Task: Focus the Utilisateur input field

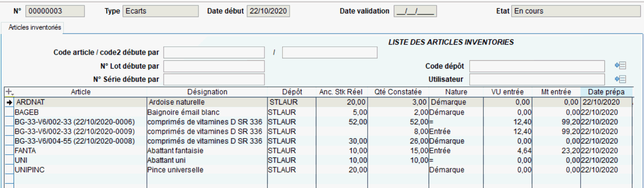Action: pyautogui.click(x=537, y=79)
